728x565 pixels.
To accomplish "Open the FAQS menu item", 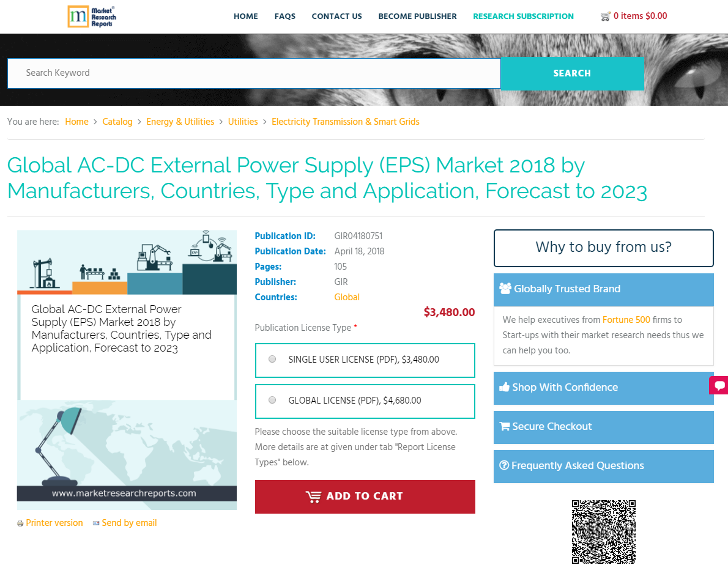I will [284, 17].
